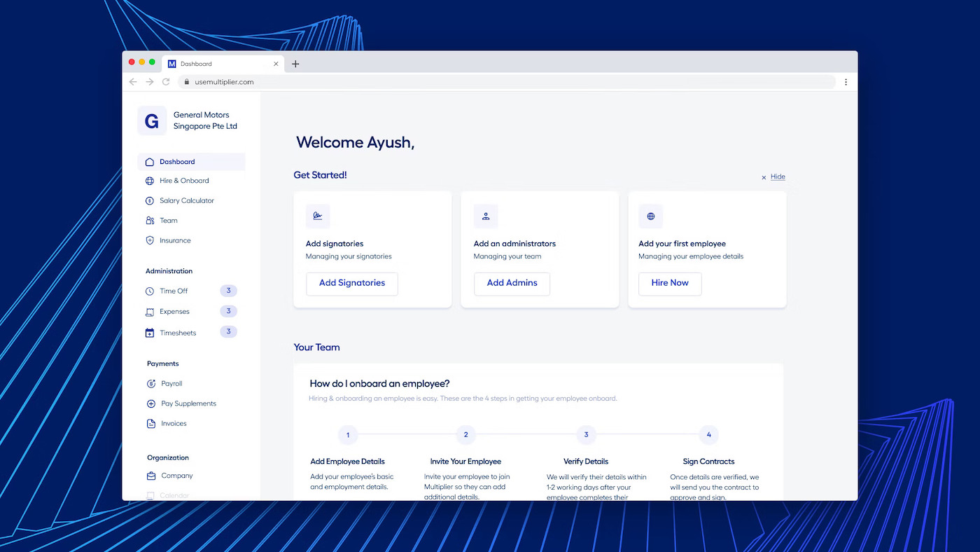Open the Dashboard sidebar icon

(149, 161)
